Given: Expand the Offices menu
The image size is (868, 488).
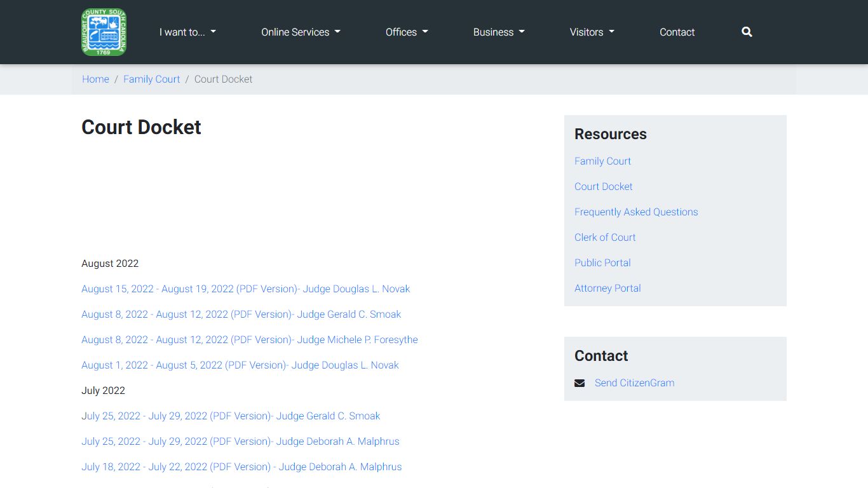Looking at the screenshot, I should 407,32.
